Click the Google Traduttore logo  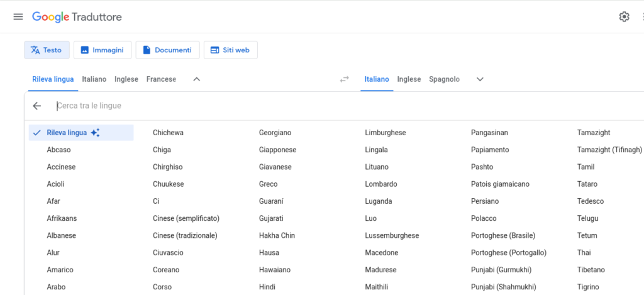[x=77, y=17]
